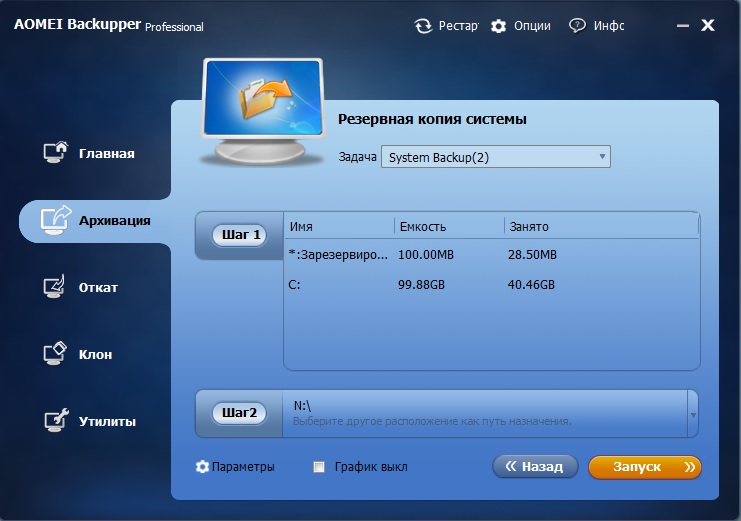Click the Клон clone icon in sidebar
Viewport: 741px width, 521px height.
(55, 354)
